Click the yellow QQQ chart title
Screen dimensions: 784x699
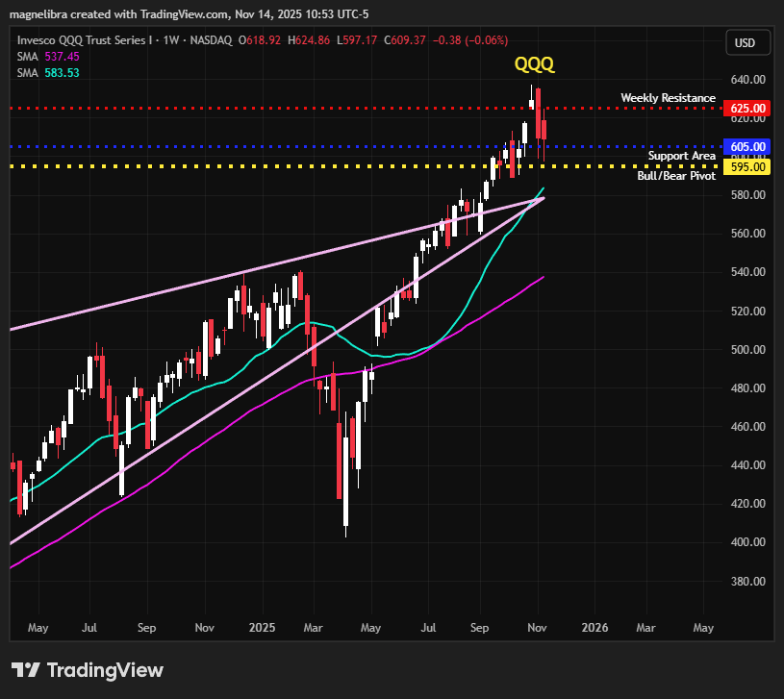535,64
